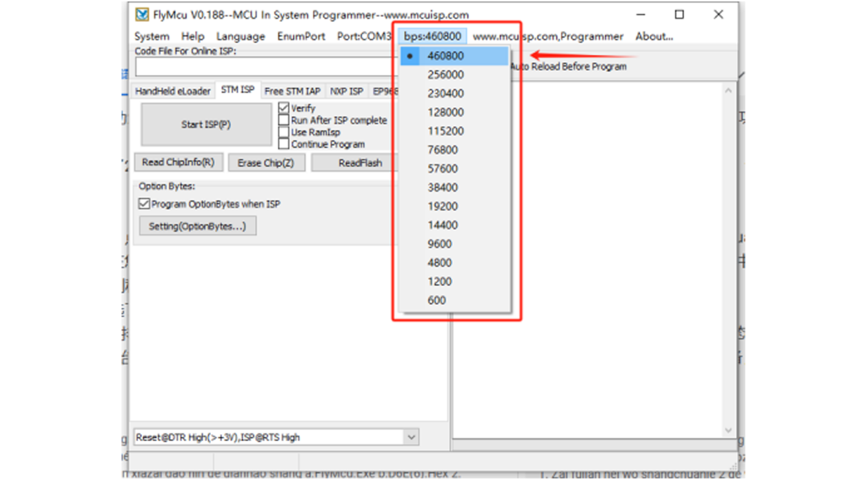Viewport: 868px width, 481px height.
Task: Open the About menu
Action: (x=654, y=37)
